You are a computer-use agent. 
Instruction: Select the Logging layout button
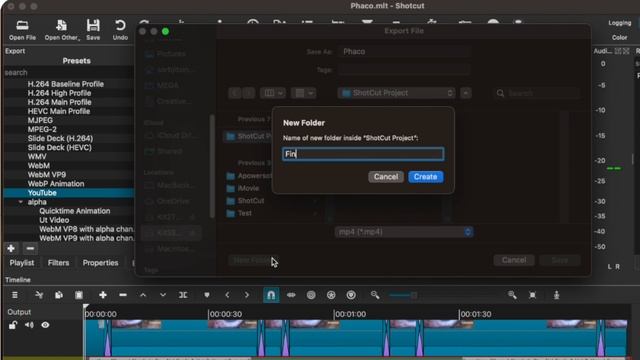[620, 23]
